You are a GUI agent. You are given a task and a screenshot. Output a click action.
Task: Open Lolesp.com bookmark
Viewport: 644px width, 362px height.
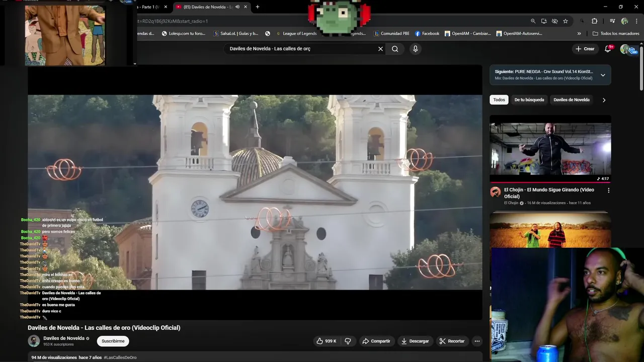click(x=184, y=34)
